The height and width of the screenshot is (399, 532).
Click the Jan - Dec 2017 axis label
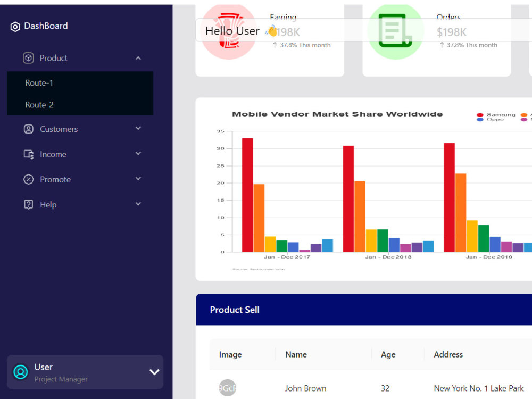coord(287,257)
